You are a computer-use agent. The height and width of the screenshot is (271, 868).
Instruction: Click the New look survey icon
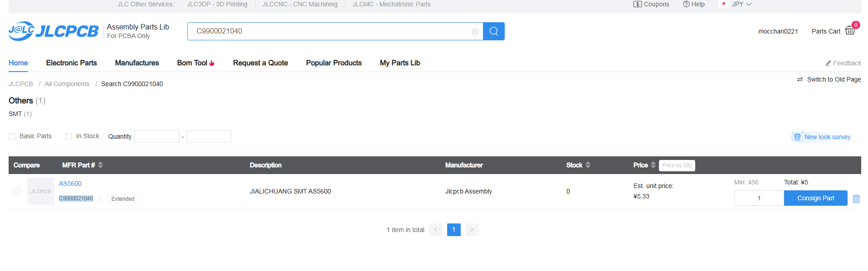tap(797, 137)
